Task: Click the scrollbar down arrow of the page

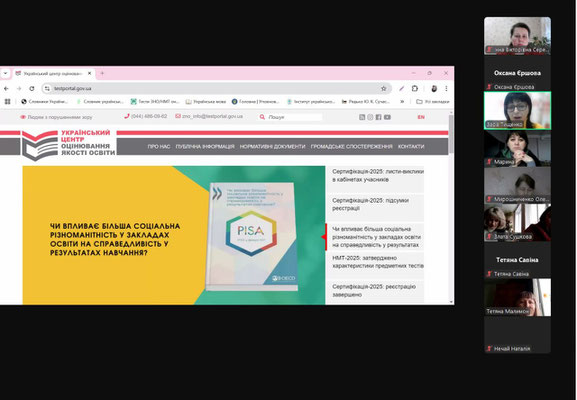Action: tap(451, 302)
